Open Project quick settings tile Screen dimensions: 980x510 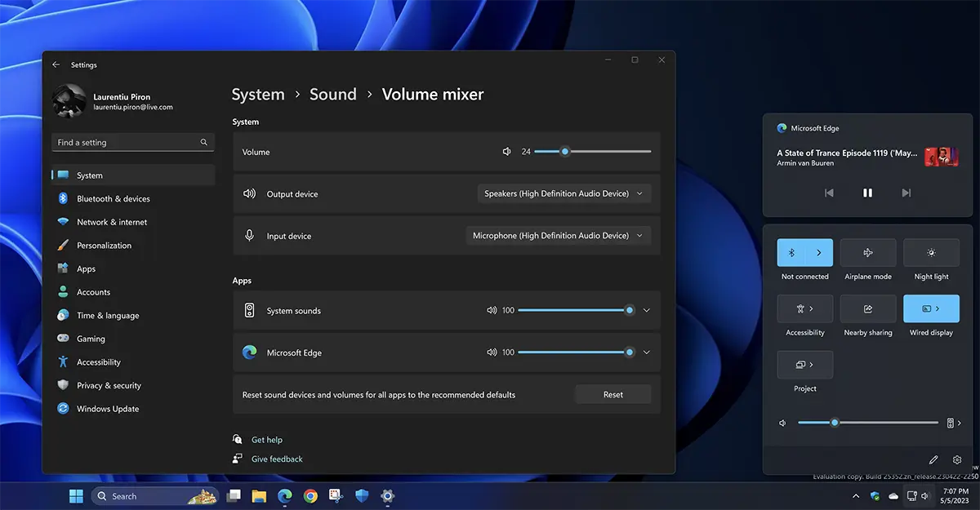[805, 365]
